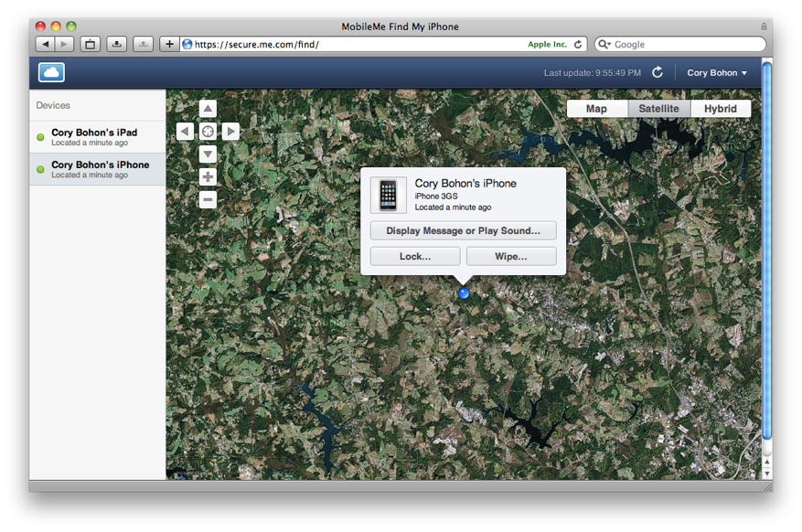
Task: Click the iPhone 3GS label in popup
Action: (x=436, y=197)
